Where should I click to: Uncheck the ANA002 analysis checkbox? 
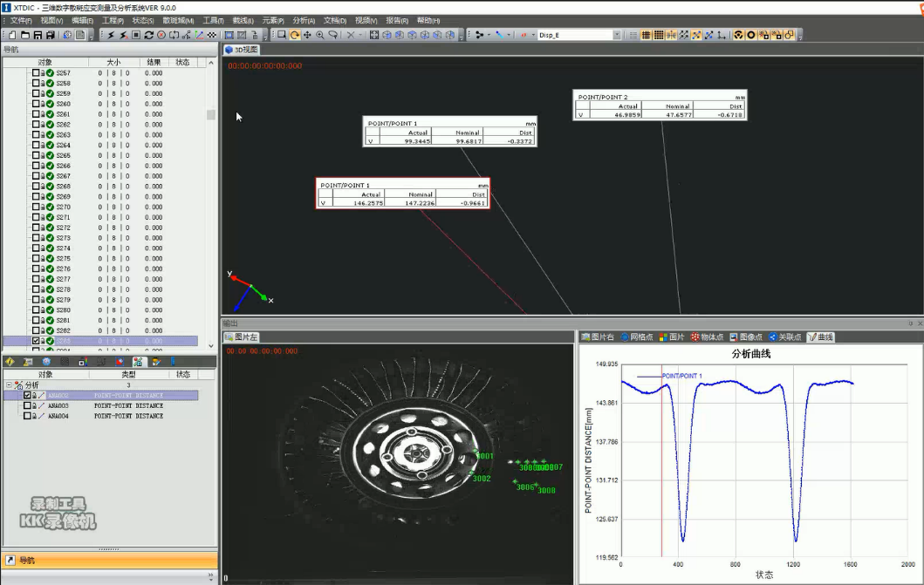coord(27,396)
